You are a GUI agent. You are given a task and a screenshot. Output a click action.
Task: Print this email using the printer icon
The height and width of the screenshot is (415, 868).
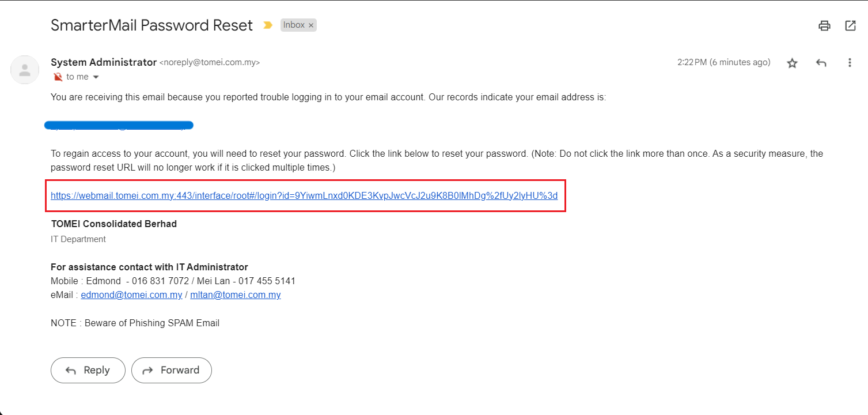click(824, 25)
